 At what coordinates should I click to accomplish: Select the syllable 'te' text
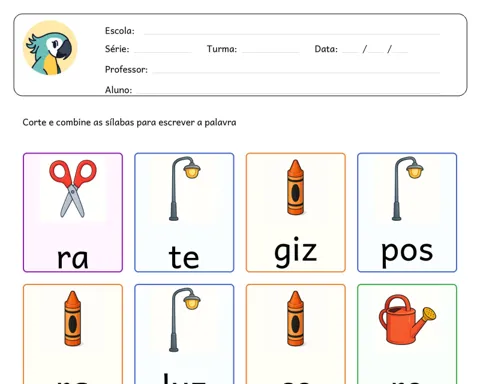point(184,256)
